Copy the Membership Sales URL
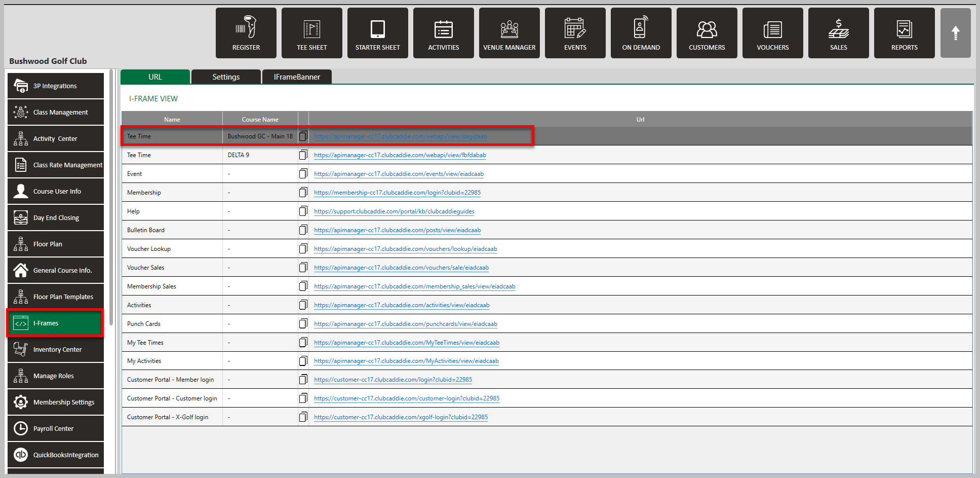This screenshot has width=980, height=478. (303, 286)
